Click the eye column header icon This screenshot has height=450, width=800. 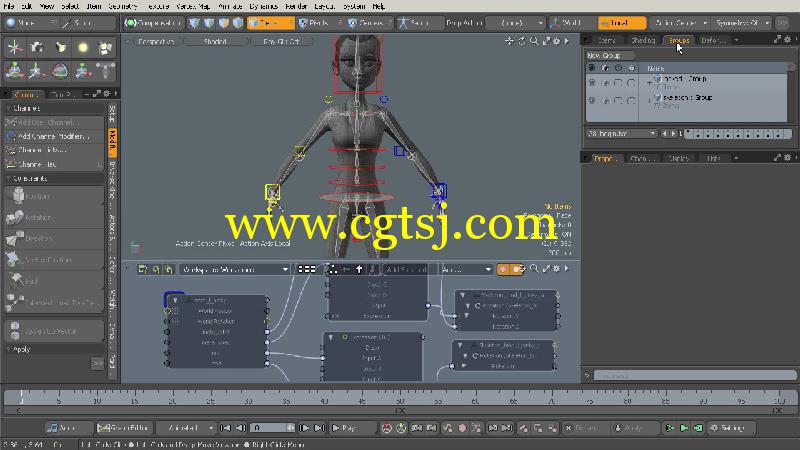[592, 67]
